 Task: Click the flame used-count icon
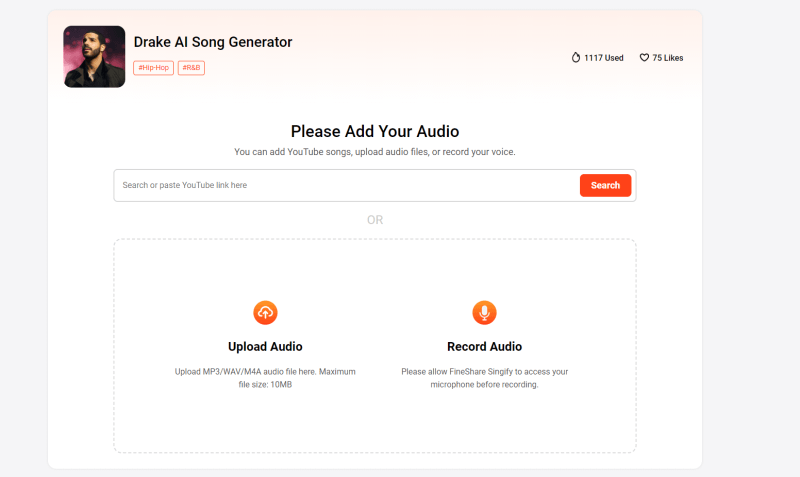pyautogui.click(x=576, y=57)
